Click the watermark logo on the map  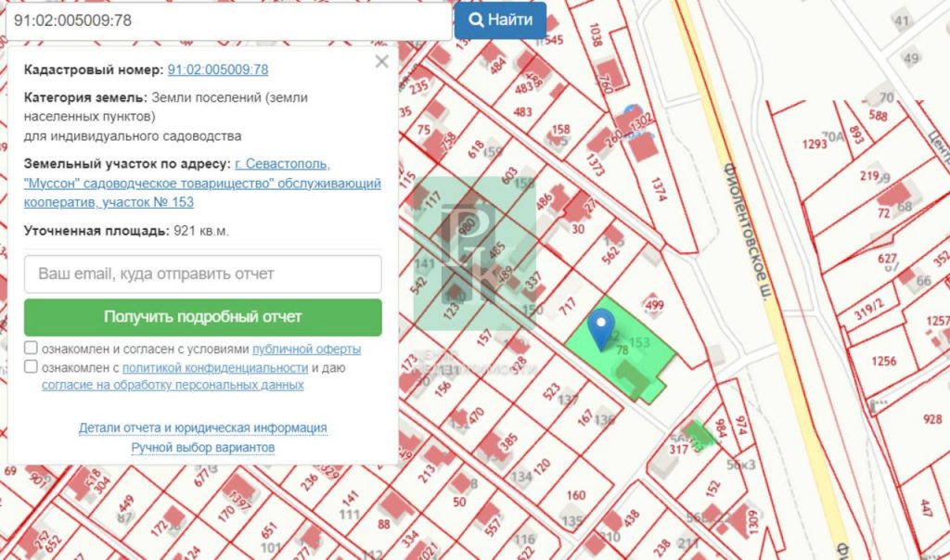(474, 252)
